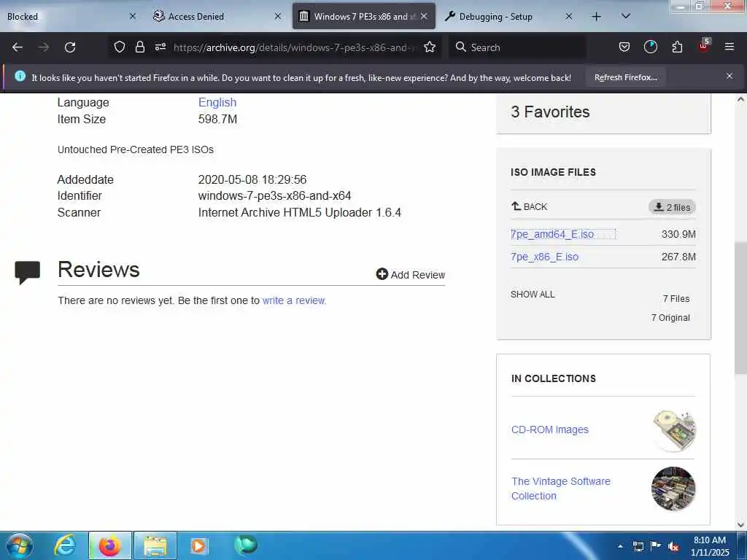Screen dimensions: 747x560
Task: Click the muted volume tray icon
Action: tap(673, 547)
